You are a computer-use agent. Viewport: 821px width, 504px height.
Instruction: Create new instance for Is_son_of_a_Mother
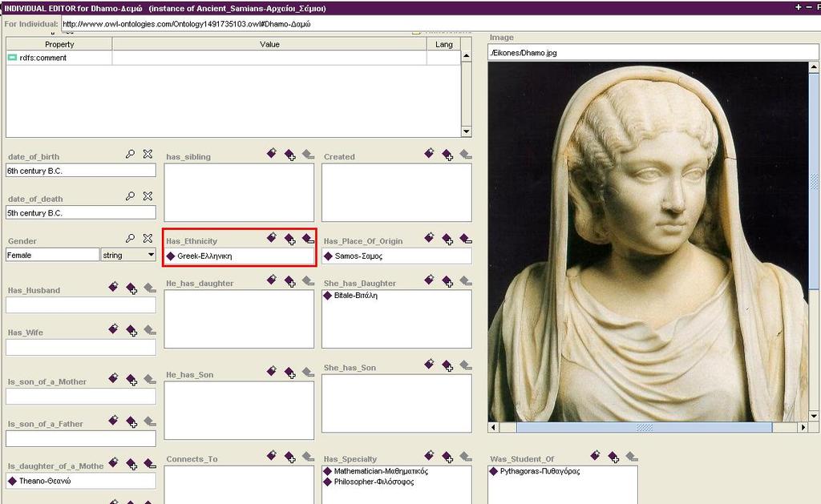[113, 378]
